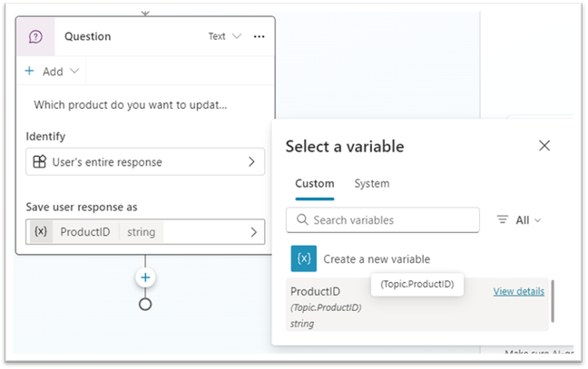This screenshot has width=588, height=369.
Task: Click the Create a new variable icon
Action: pyautogui.click(x=304, y=258)
